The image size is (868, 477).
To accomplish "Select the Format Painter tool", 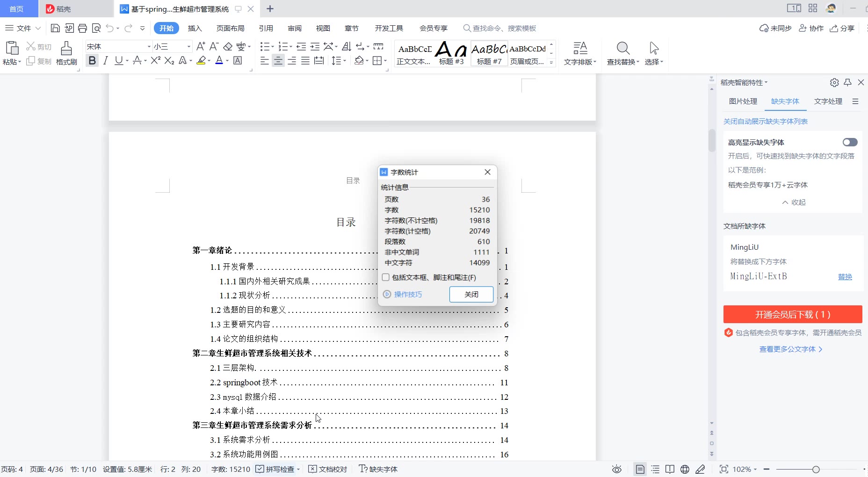I will [x=66, y=53].
